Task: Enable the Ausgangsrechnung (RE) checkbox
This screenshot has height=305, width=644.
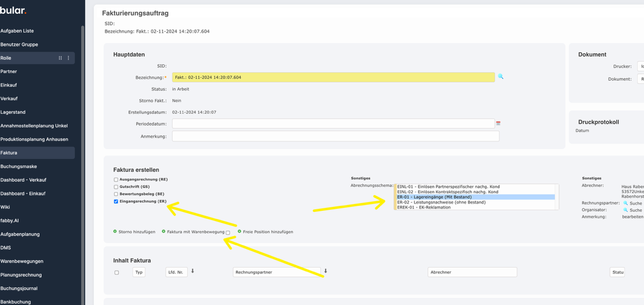Action: click(116, 179)
